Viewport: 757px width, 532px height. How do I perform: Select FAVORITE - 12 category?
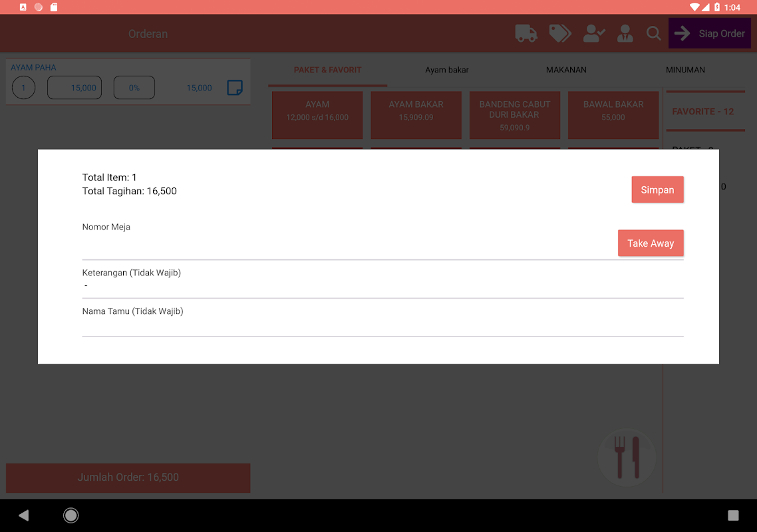click(705, 112)
